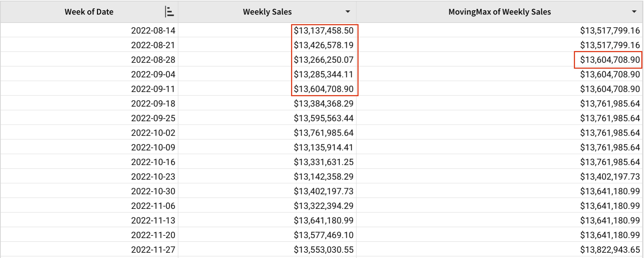
Task: Click the Weekly Sales header title text
Action: coord(267,12)
